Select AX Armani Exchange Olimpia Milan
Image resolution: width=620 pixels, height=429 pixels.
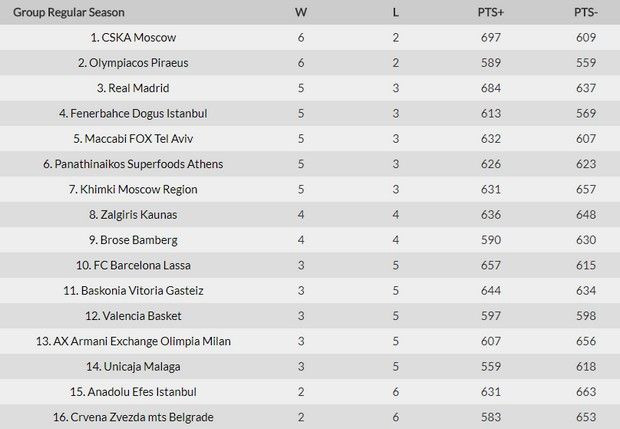[133, 341]
